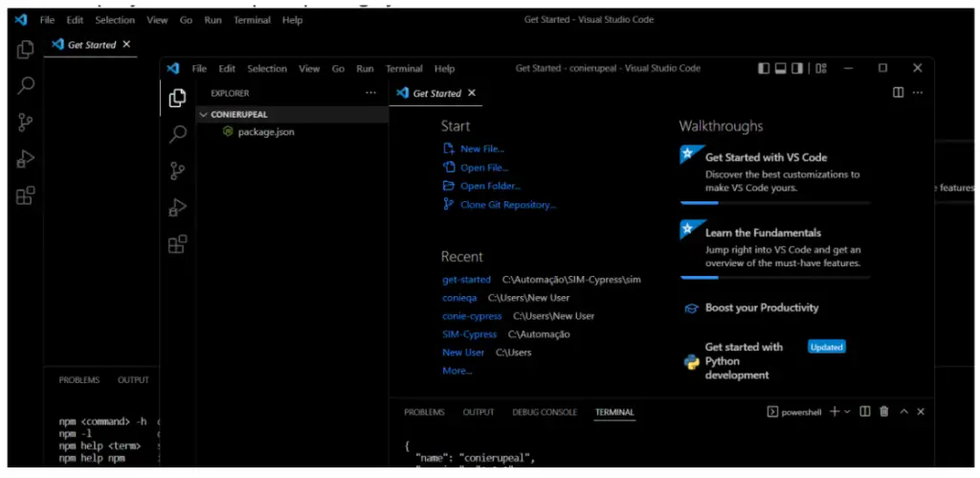Split the editor right
The image size is (980, 478).
[898, 93]
